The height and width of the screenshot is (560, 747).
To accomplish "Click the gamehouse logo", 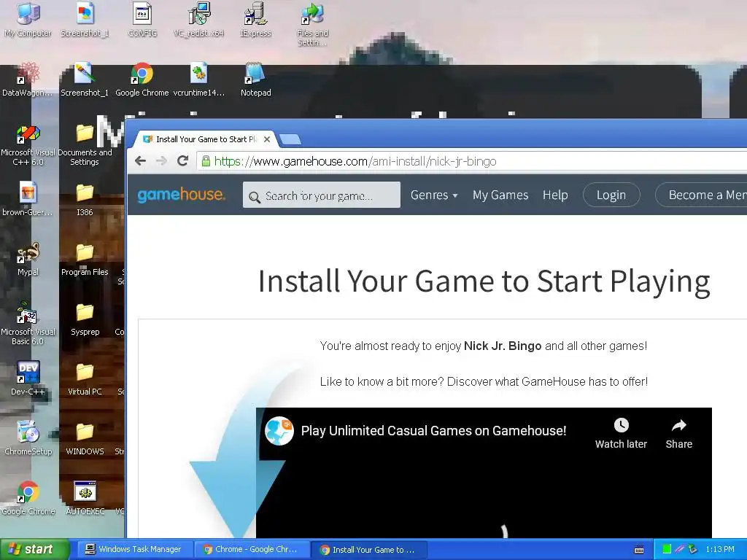I will pos(182,195).
